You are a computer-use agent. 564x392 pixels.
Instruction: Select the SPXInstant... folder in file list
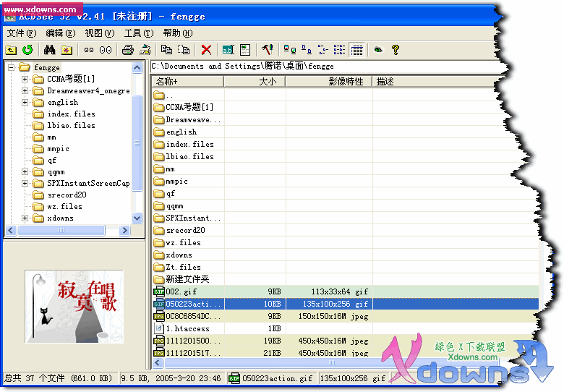[187, 218]
